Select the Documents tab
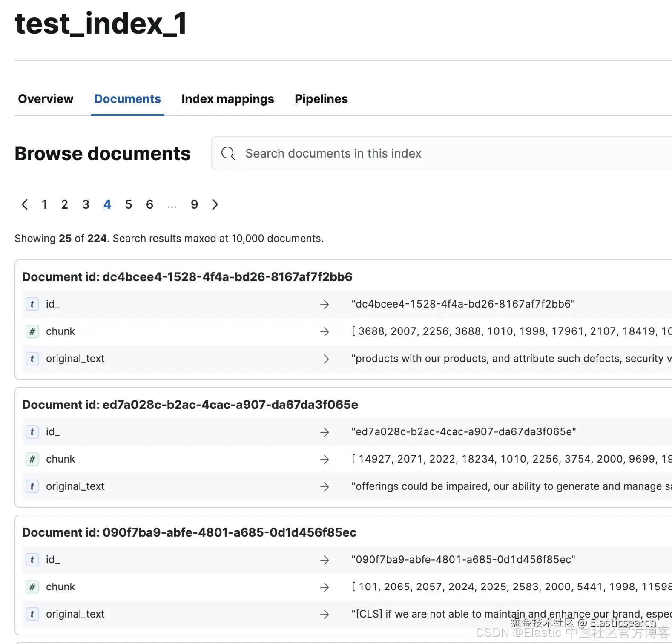Viewport: 672px width, 644px height. (127, 99)
